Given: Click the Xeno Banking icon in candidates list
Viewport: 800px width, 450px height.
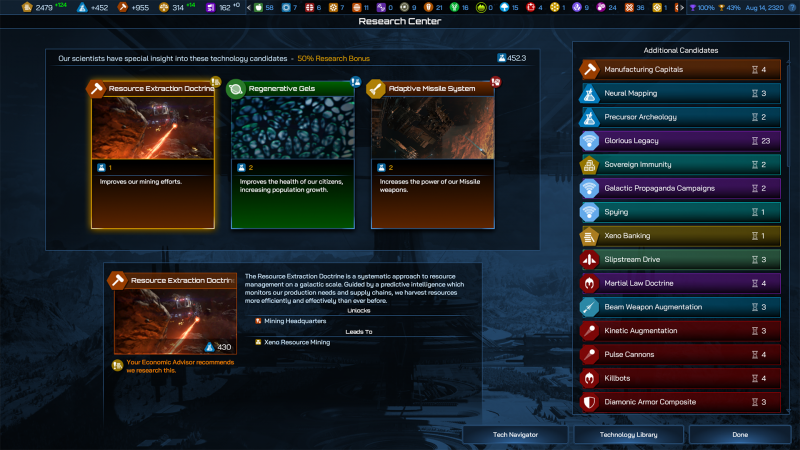Looking at the screenshot, I should click(590, 236).
